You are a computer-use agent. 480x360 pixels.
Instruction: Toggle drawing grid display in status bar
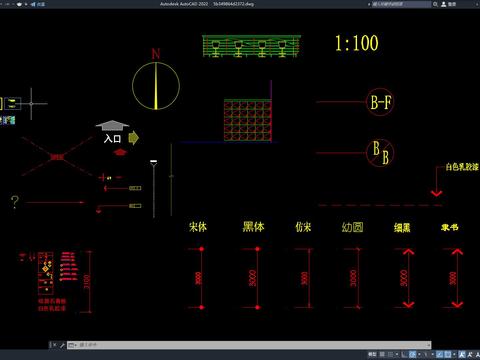click(x=382, y=354)
